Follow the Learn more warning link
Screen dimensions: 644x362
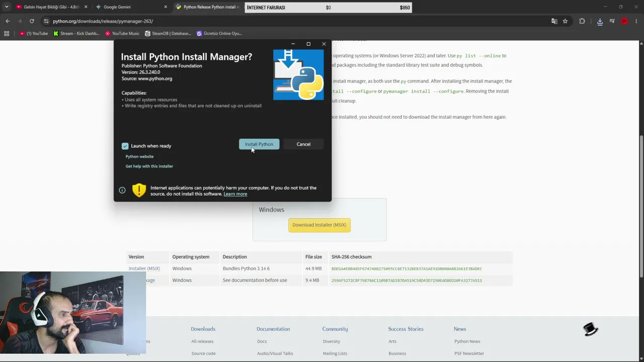click(235, 194)
